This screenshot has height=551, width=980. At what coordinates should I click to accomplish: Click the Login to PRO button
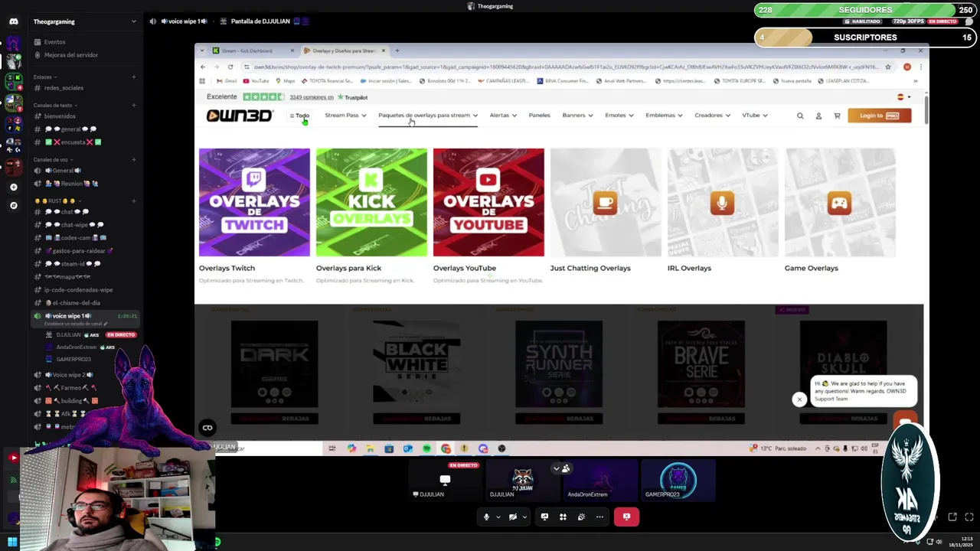pyautogui.click(x=879, y=116)
